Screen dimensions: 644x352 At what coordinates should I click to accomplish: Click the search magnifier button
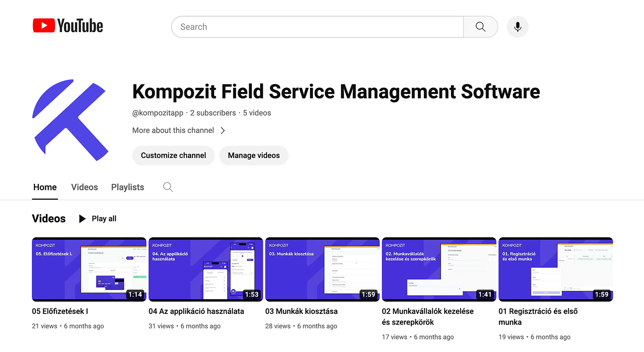click(x=481, y=27)
